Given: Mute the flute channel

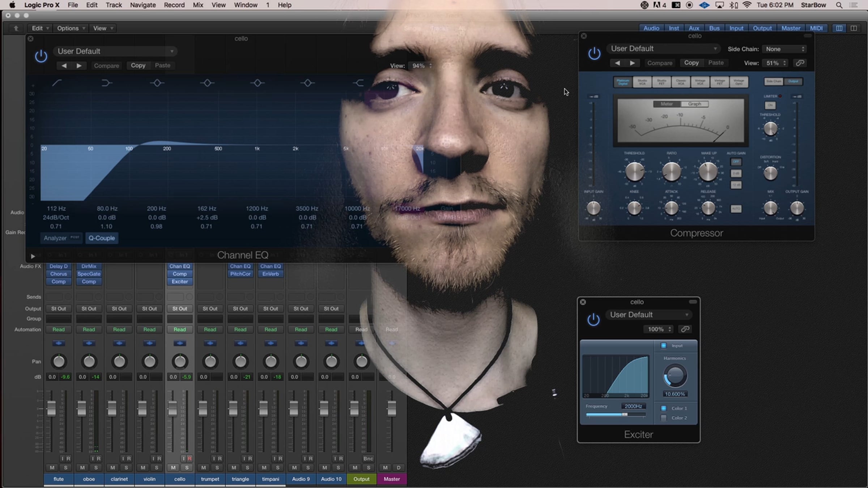Looking at the screenshot, I should pyautogui.click(x=52, y=467).
